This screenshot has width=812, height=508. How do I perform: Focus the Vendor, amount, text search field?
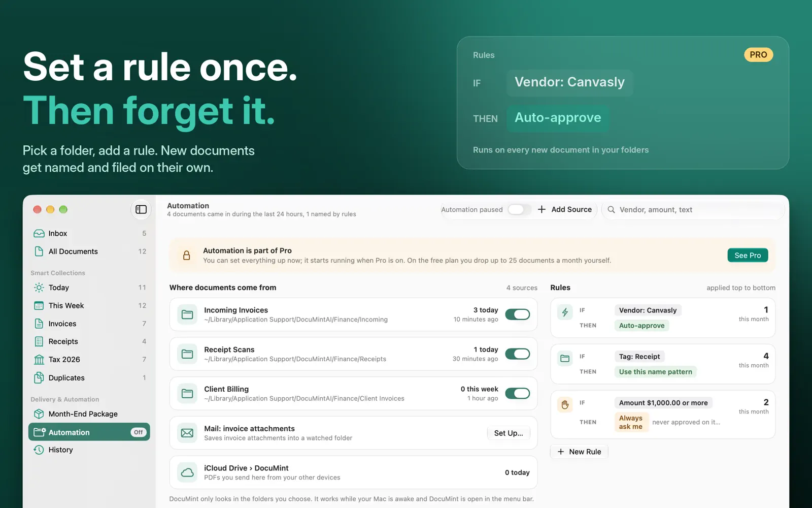[x=693, y=210]
